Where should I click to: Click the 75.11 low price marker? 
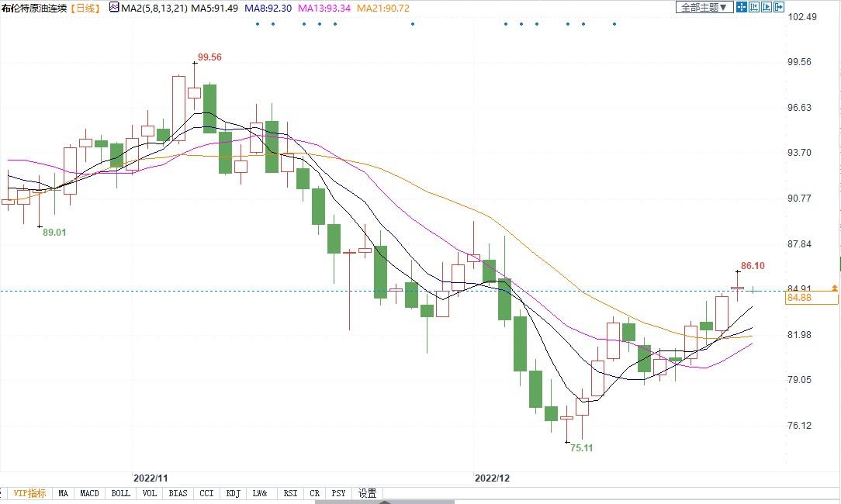[x=581, y=447]
